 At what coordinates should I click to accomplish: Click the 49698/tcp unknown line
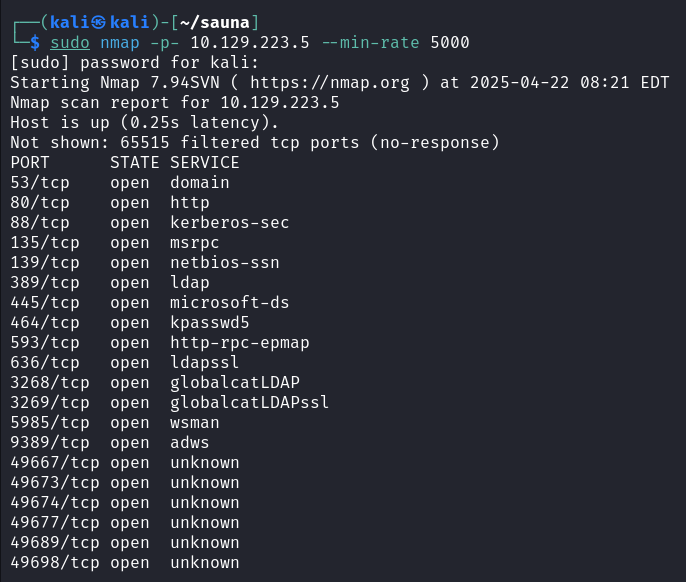tap(125, 563)
